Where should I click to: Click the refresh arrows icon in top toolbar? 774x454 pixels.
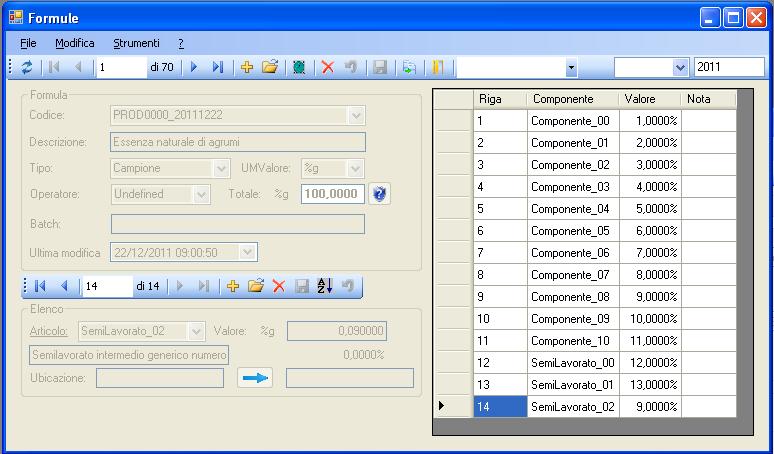pyautogui.click(x=27, y=67)
